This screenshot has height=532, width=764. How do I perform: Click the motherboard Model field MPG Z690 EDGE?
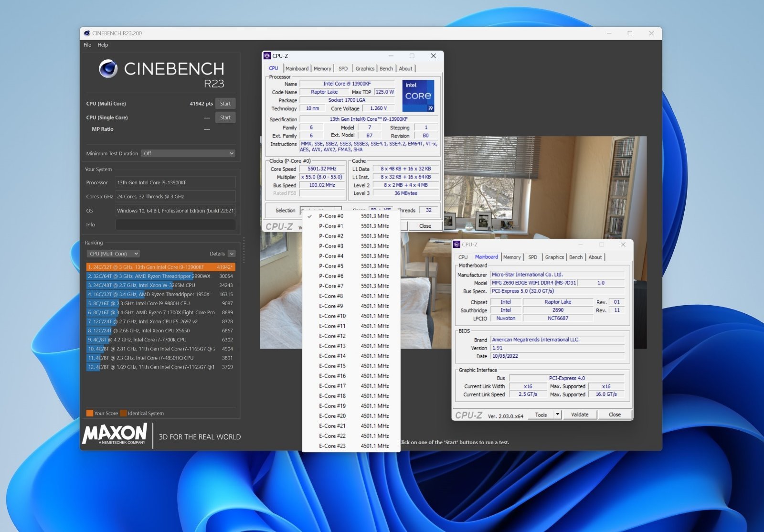click(534, 283)
